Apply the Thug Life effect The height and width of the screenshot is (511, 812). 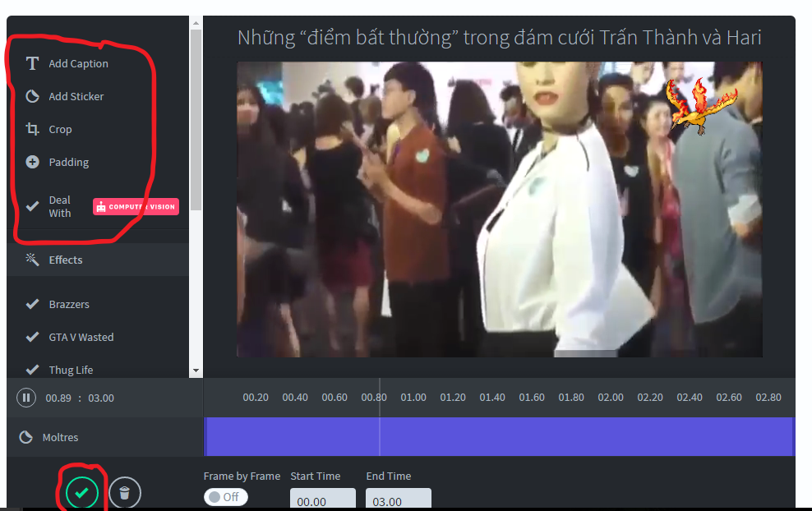pos(71,370)
